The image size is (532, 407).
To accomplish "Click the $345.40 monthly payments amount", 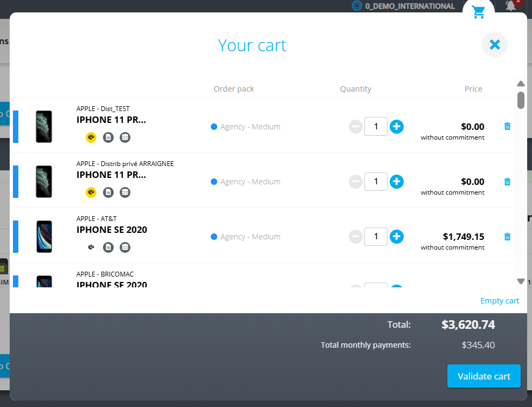I will 478,345.
